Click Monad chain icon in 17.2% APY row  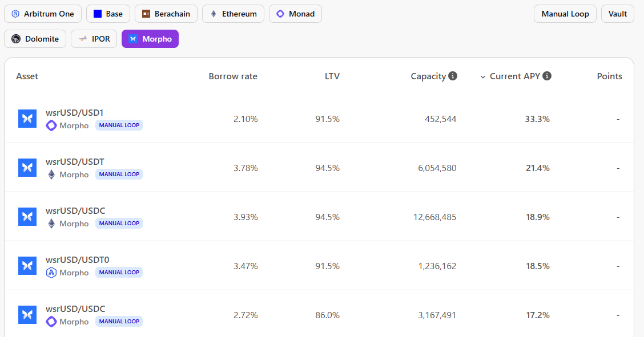(x=51, y=322)
